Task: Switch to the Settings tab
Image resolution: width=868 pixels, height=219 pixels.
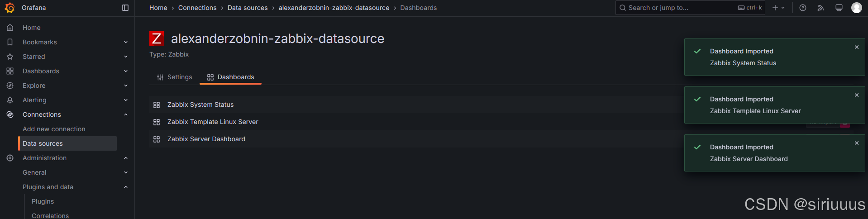Action: [174, 77]
